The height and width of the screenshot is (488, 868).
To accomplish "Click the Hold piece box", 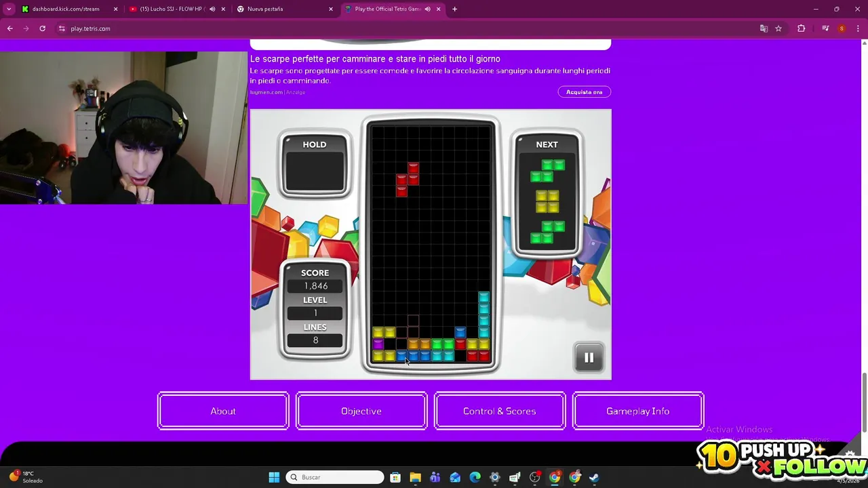I will pyautogui.click(x=315, y=165).
